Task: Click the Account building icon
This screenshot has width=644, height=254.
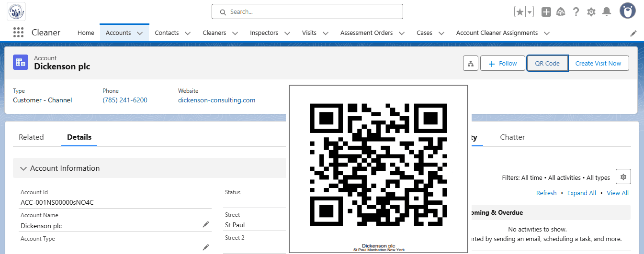Action: pos(21,62)
